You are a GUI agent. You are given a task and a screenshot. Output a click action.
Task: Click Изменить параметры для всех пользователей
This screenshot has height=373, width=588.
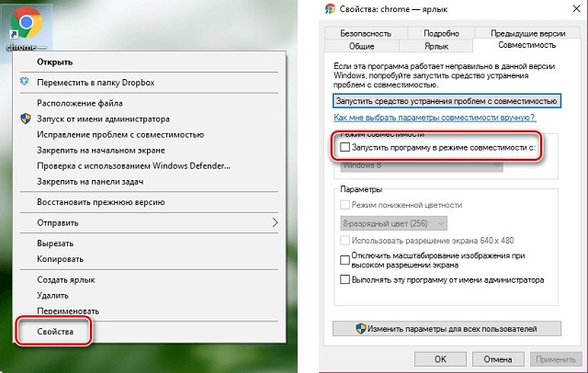[x=447, y=328]
